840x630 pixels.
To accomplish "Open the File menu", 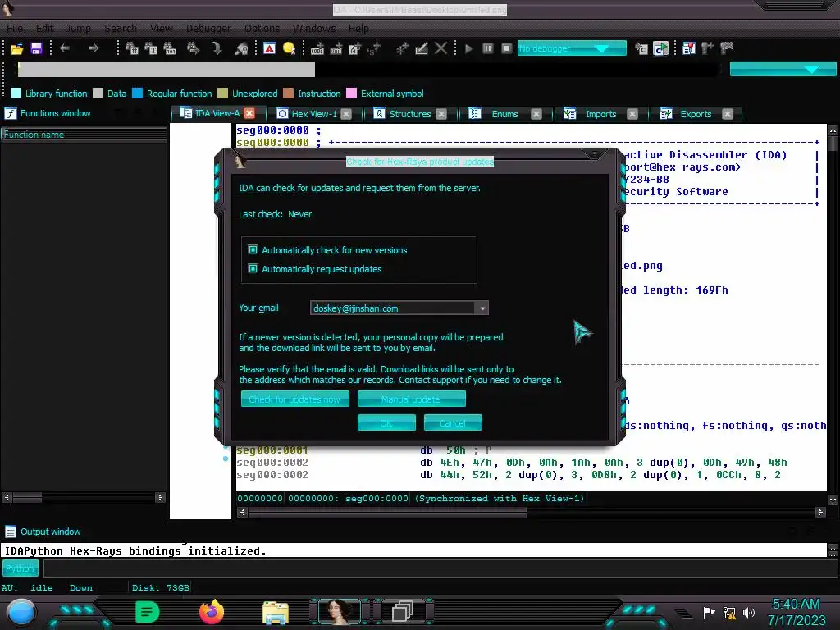I will 15,28.
